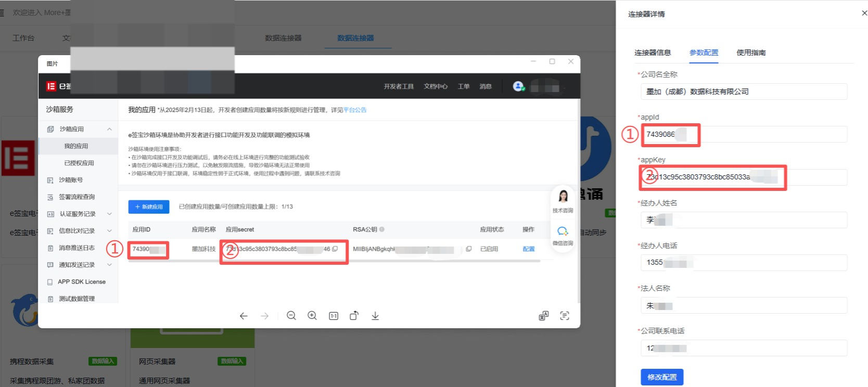868x387 pixels.
Task: Open the 平台公告 link
Action: [355, 110]
